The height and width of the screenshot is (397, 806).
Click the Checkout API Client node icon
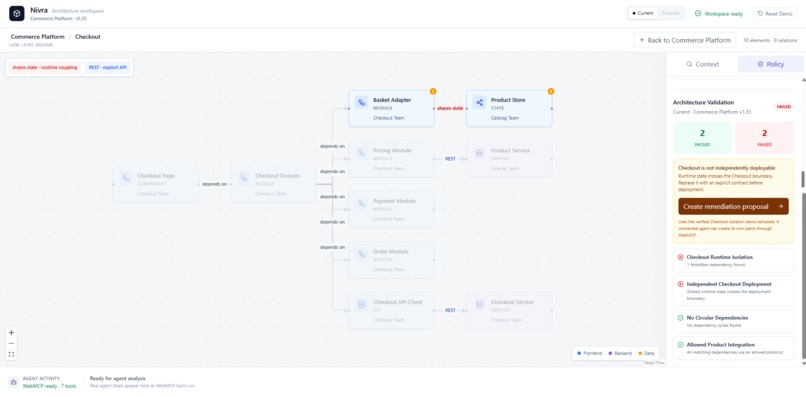pos(361,304)
